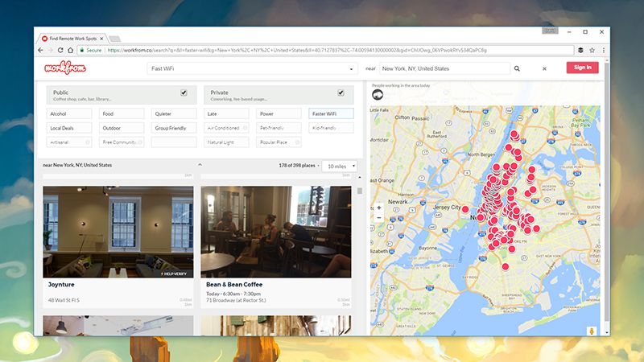This screenshot has height=362, width=644.
Task: Toggle the Private places checkbox
Action: [x=341, y=93]
